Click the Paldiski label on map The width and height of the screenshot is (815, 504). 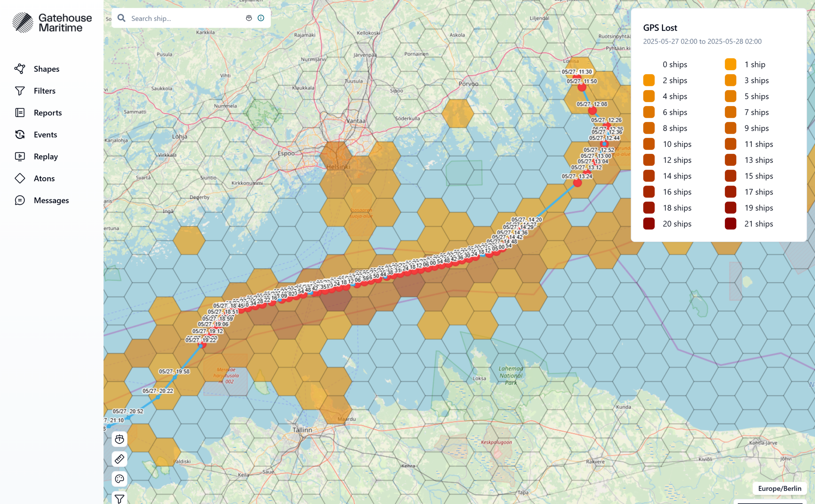tap(182, 461)
